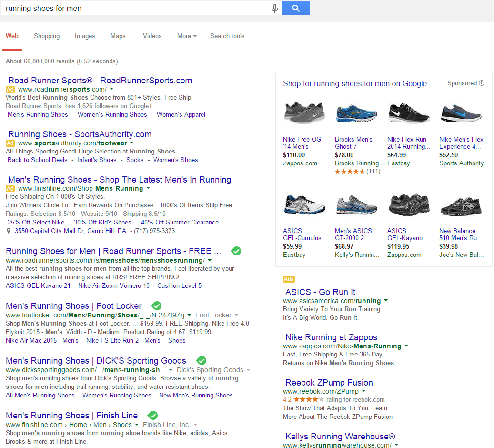Screen dimensions: 494x448
Task: Click the yellow Ads label in right column
Action: coord(289,279)
